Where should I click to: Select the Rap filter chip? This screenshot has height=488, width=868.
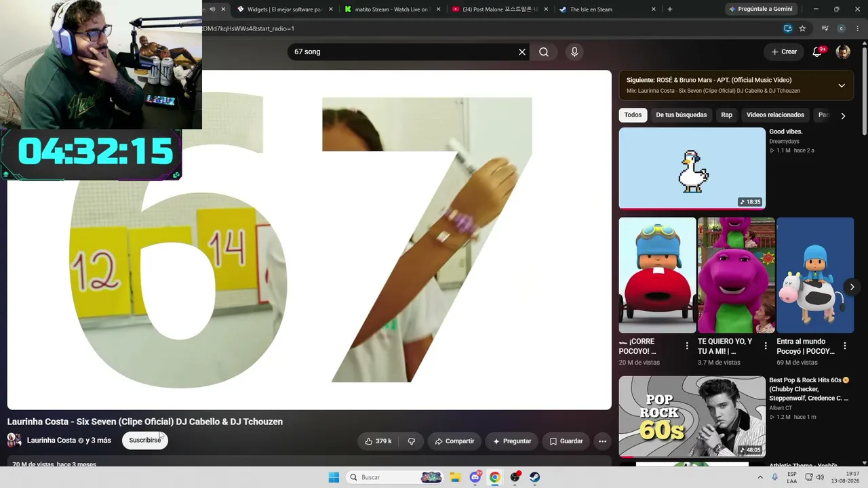[726, 115]
